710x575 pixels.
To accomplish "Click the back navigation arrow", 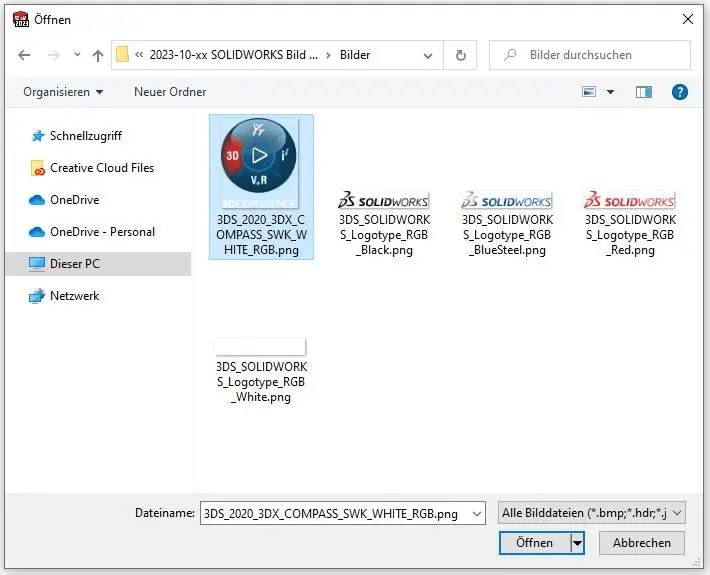I will [x=26, y=55].
